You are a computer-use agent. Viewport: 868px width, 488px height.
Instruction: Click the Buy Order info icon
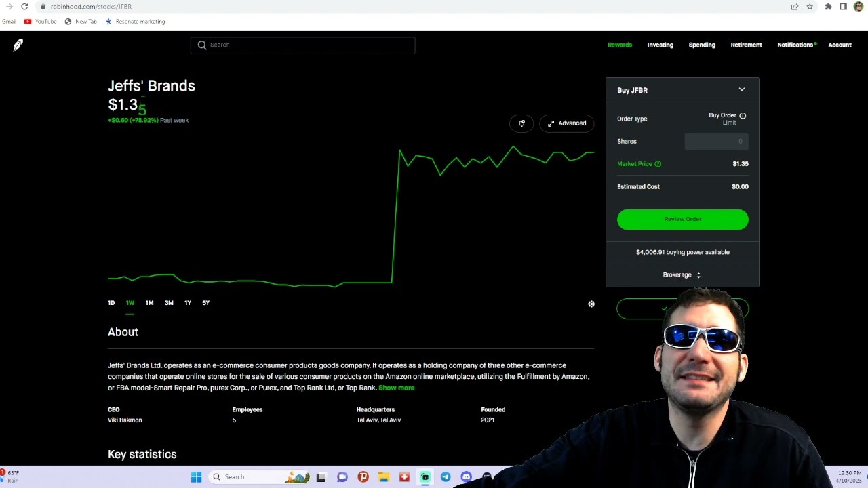pyautogui.click(x=743, y=116)
